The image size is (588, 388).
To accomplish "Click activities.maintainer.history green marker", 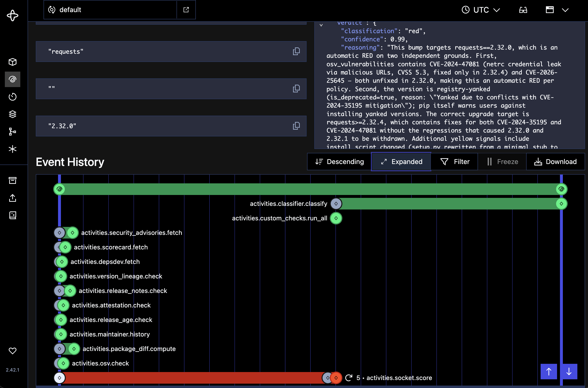I will click(x=61, y=334).
